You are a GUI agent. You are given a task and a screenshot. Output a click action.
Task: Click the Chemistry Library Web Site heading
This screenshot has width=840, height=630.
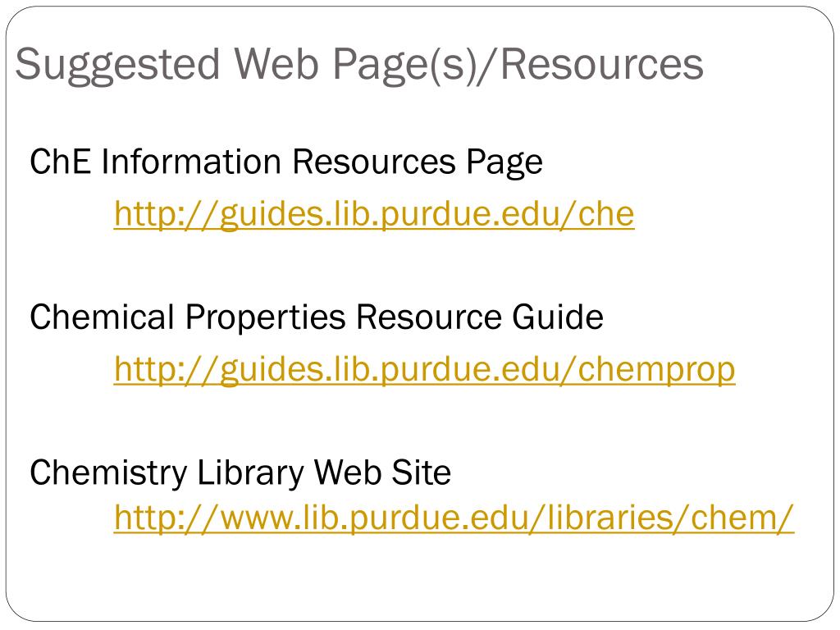pos(240,473)
